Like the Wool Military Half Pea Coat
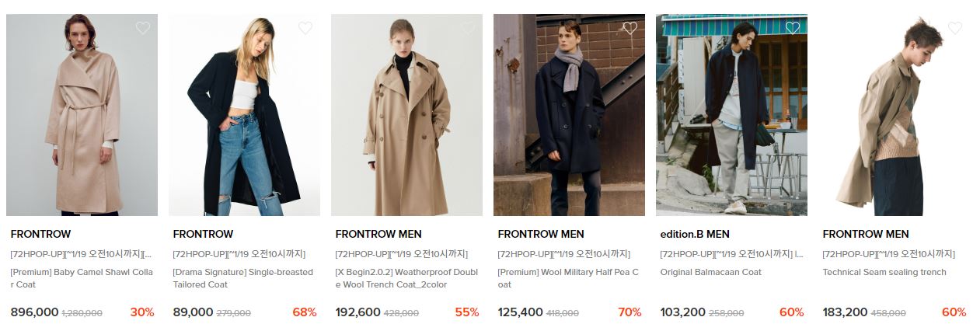Image resolution: width=980 pixels, height=331 pixels. pos(630,28)
